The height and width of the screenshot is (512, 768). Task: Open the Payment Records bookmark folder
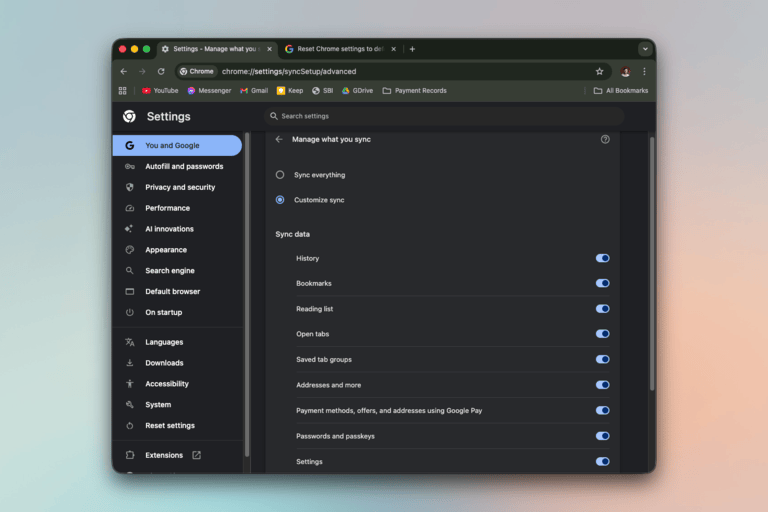coord(414,91)
